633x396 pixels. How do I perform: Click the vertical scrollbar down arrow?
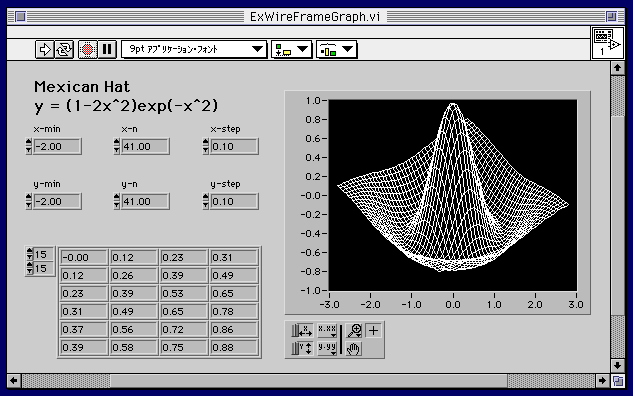click(617, 365)
